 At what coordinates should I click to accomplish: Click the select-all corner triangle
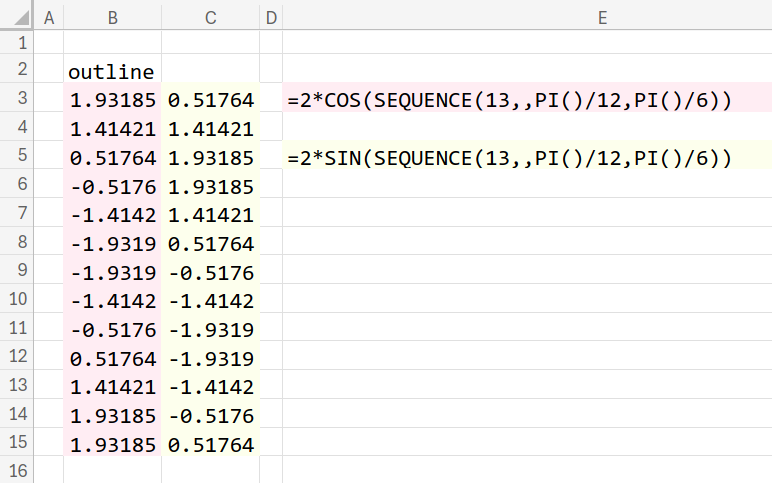click(x=17, y=17)
